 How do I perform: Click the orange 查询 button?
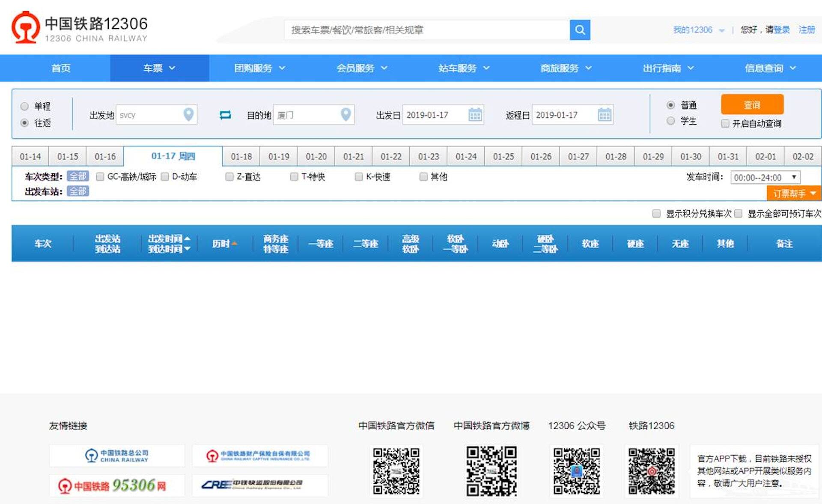(x=752, y=104)
